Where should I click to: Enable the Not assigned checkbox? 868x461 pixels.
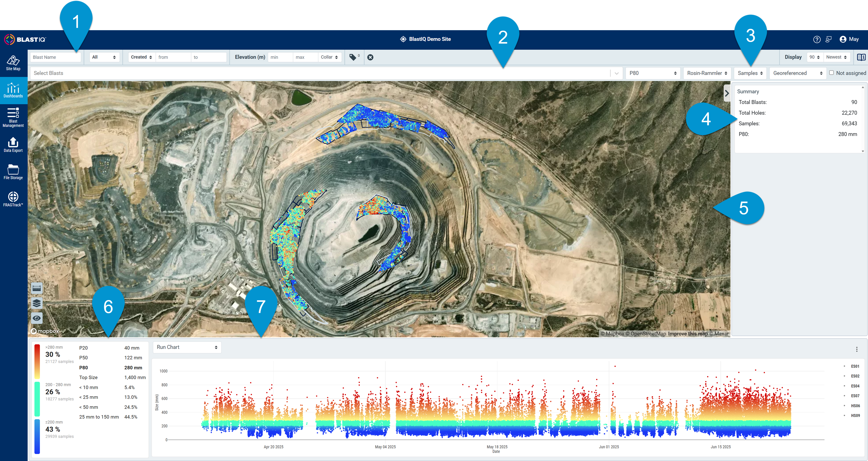[831, 73]
